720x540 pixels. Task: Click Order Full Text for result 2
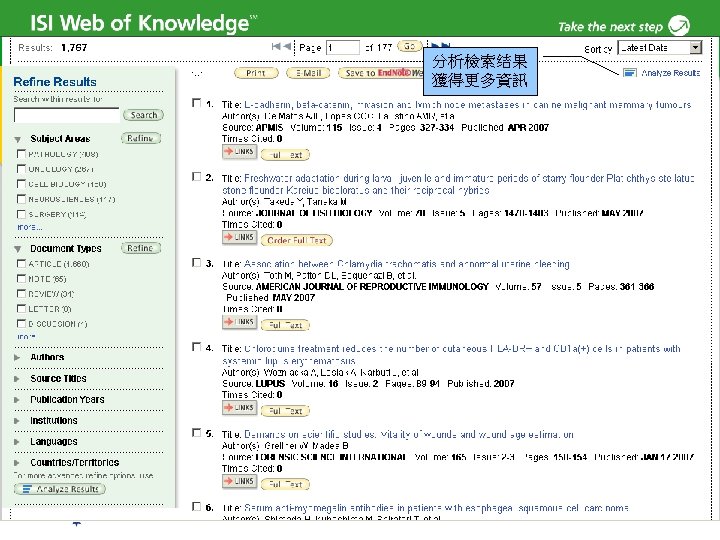[297, 240]
